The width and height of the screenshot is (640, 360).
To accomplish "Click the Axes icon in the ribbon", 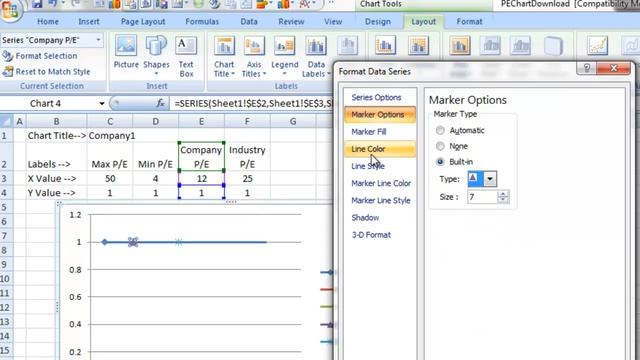I will tap(385, 45).
